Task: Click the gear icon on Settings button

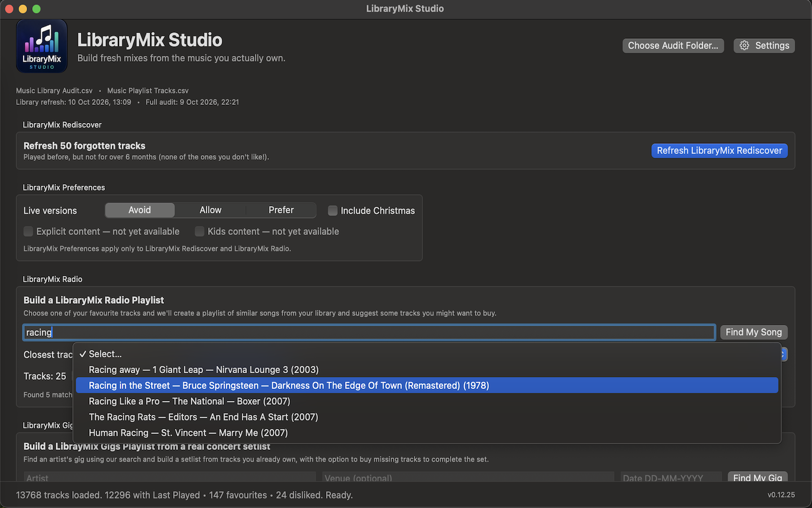Action: pyautogui.click(x=744, y=46)
